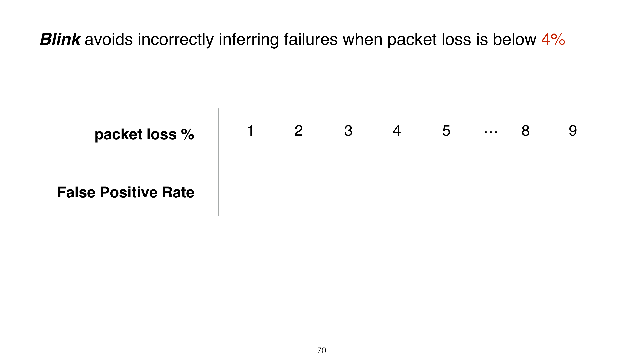The height and width of the screenshot is (362, 644).
Task: Click packet loss value 1
Action: point(250,131)
